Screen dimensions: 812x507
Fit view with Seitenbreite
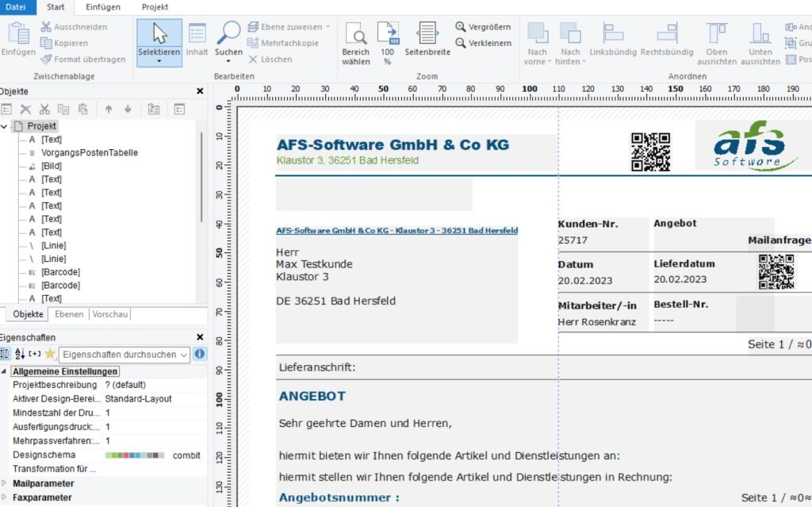[427, 40]
